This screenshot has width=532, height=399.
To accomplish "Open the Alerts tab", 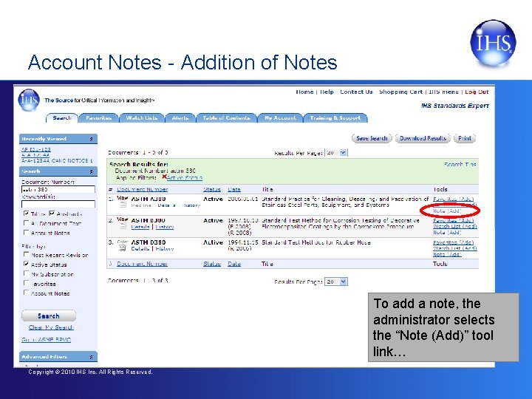I will pyautogui.click(x=180, y=117).
